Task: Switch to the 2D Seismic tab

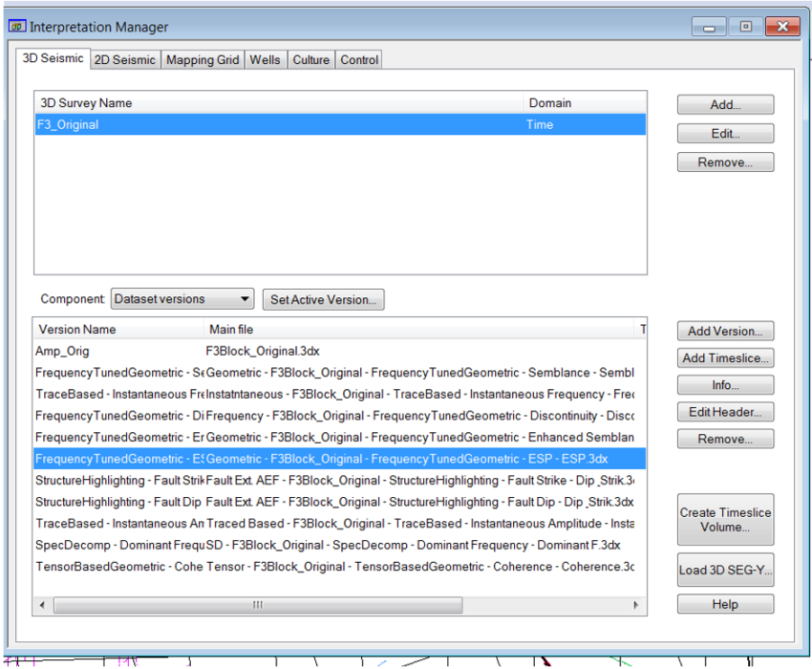Action: pos(124,58)
